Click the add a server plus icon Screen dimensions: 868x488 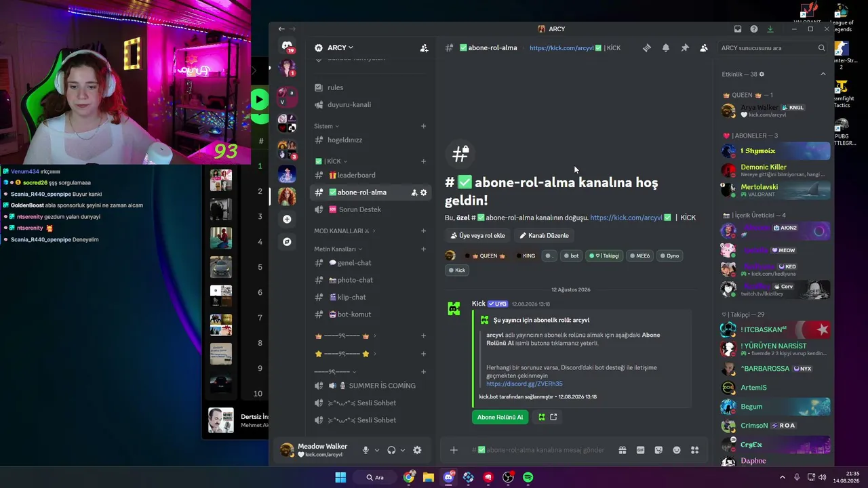pos(287,219)
